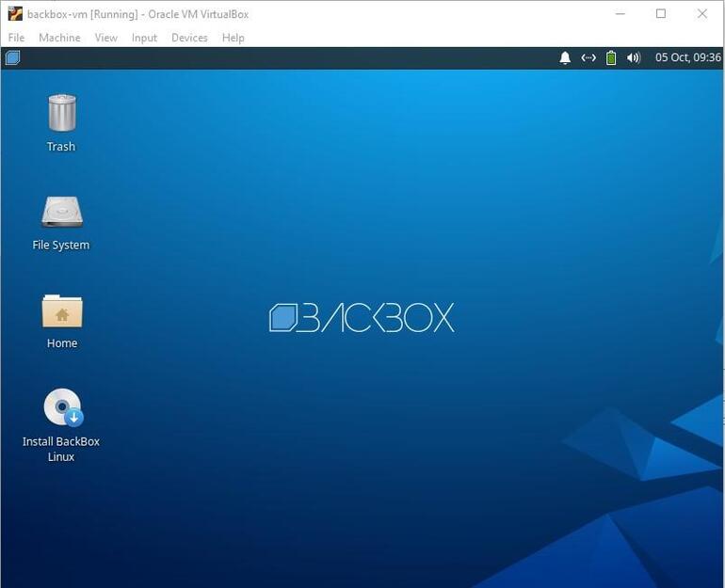This screenshot has height=588, width=725.
Task: Open the VirtualBox File menu
Action: click(x=16, y=38)
